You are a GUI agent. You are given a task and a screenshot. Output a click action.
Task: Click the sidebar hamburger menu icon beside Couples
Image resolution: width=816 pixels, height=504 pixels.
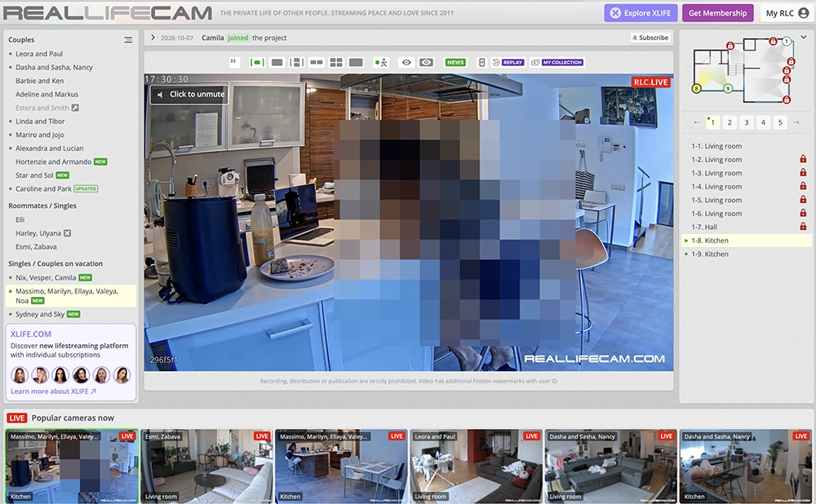[x=128, y=40]
